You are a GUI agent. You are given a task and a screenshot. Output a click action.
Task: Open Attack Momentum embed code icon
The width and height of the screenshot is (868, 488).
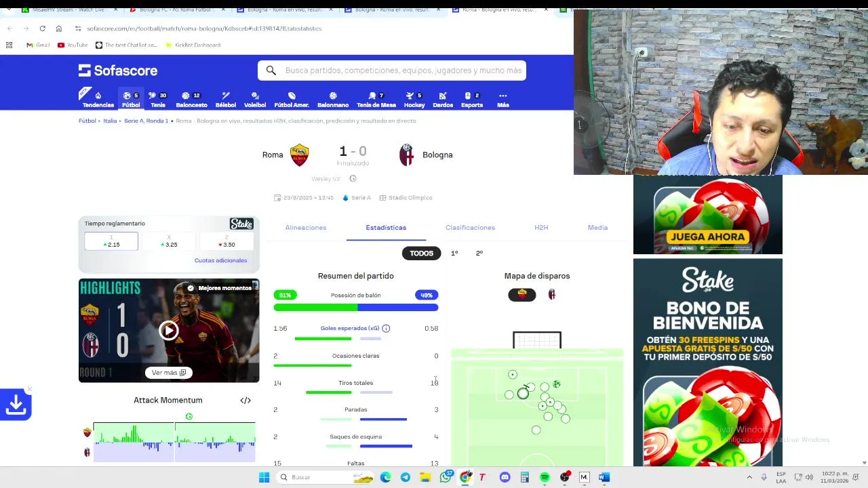coord(245,400)
